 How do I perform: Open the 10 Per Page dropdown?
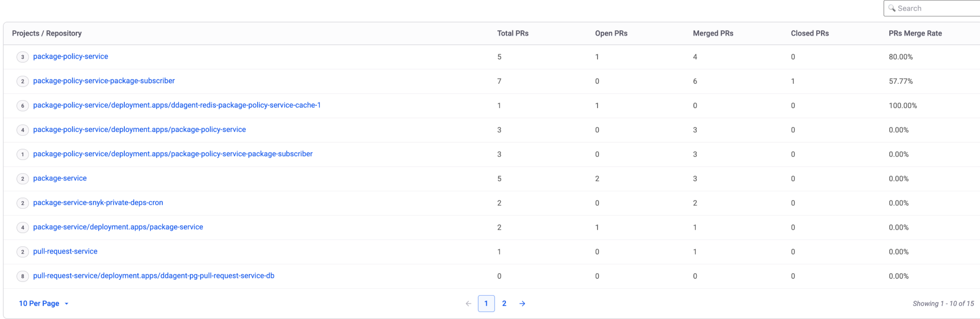[43, 304]
